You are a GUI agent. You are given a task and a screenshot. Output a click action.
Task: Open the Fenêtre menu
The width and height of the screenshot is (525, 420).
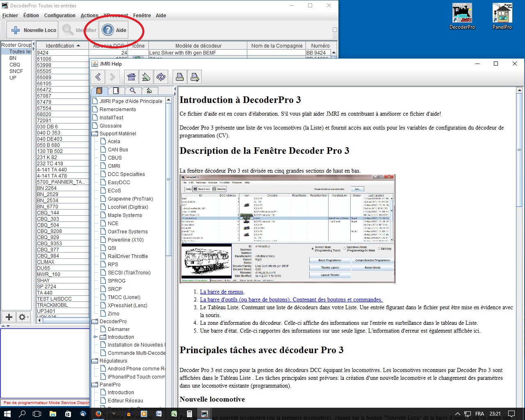pos(142,16)
